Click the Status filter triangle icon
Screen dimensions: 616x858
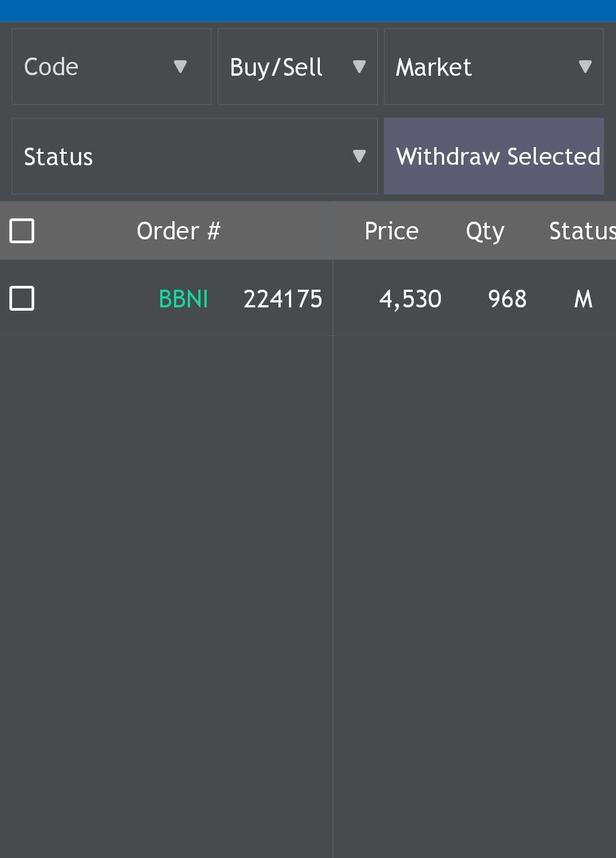pyautogui.click(x=359, y=156)
